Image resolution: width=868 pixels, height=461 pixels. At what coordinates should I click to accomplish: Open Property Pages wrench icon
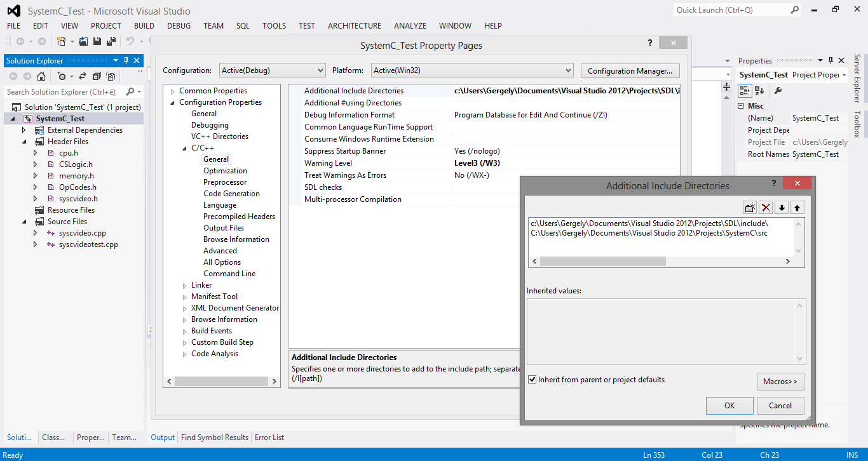pyautogui.click(x=778, y=91)
